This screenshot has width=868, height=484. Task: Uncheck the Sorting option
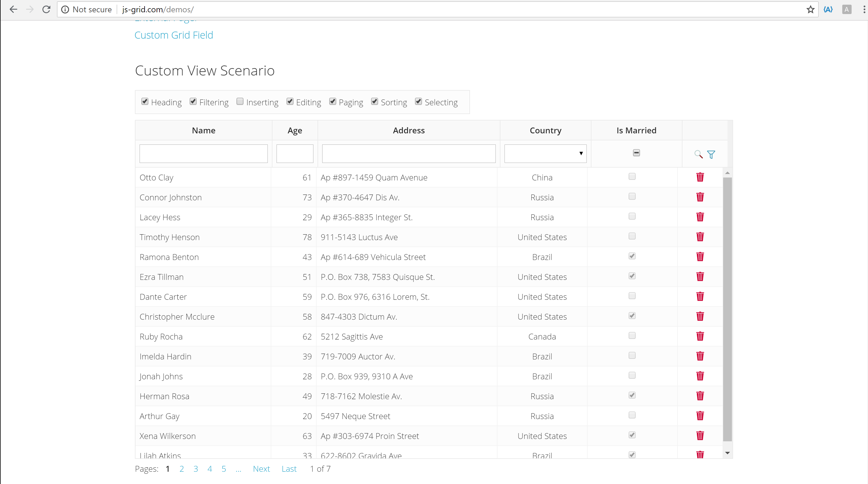[374, 101]
